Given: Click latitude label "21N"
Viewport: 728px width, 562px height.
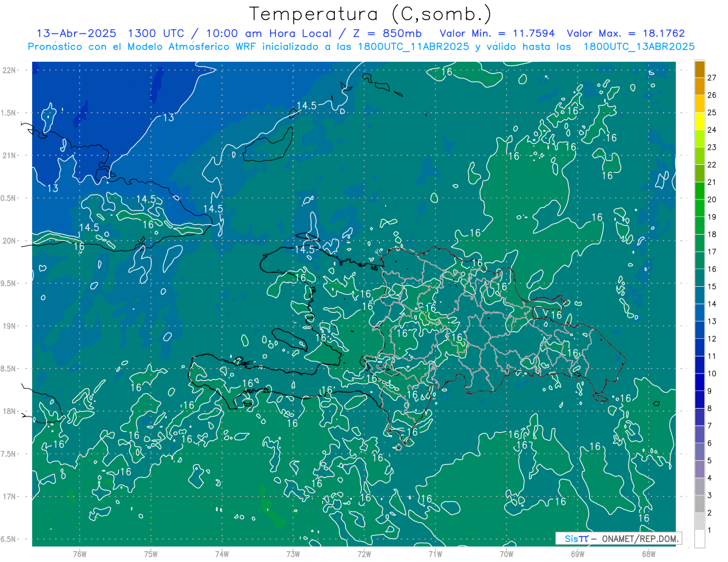Looking at the screenshot, I should pyautogui.click(x=10, y=155).
